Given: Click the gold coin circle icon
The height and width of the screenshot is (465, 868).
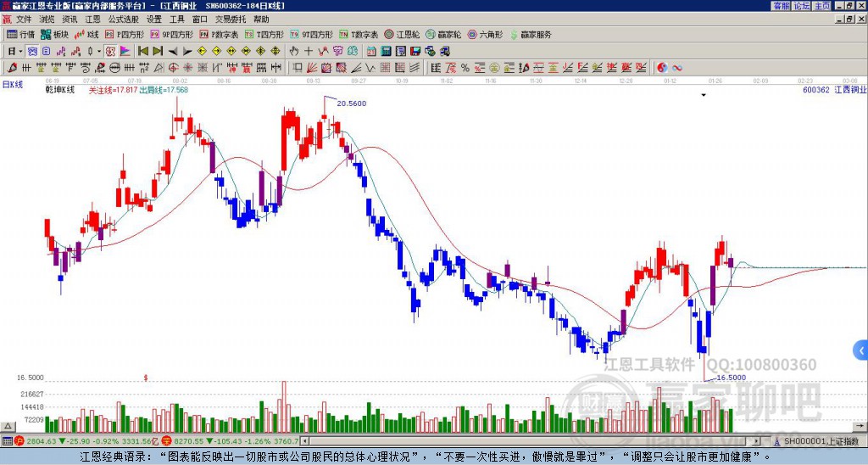Looking at the screenshot, I should click(494, 68).
